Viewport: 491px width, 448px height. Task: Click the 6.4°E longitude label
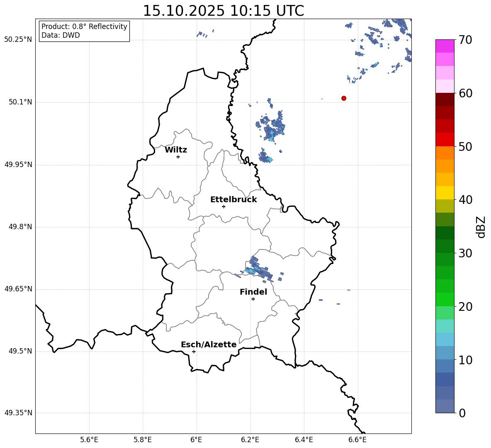(x=304, y=440)
